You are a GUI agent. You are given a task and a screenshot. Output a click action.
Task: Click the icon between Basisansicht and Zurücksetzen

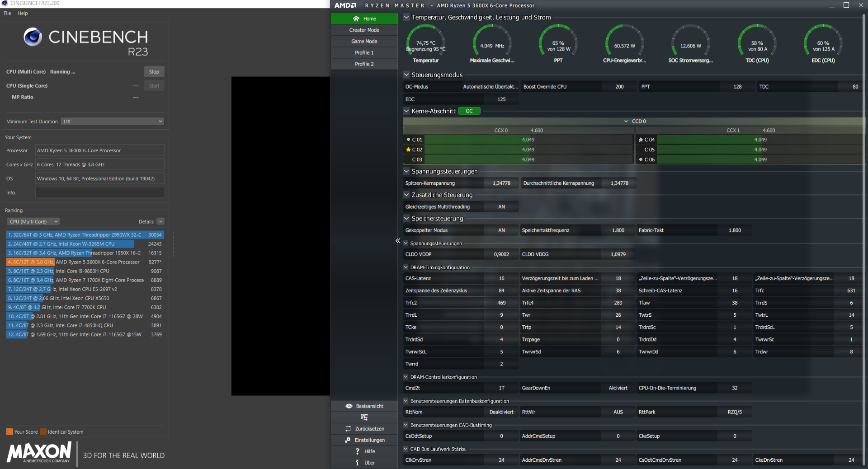point(364,417)
